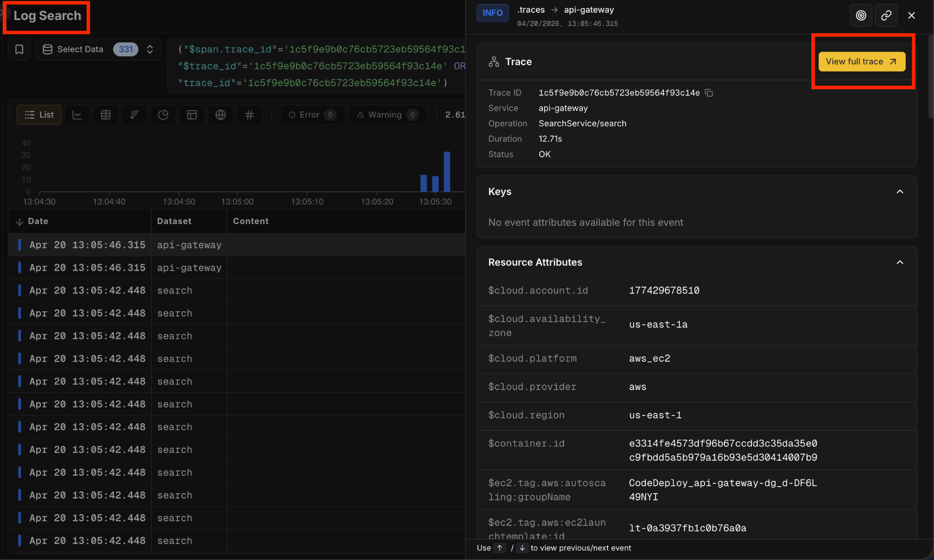This screenshot has width=934, height=560.
Task: Select the hash number view
Action: (249, 115)
